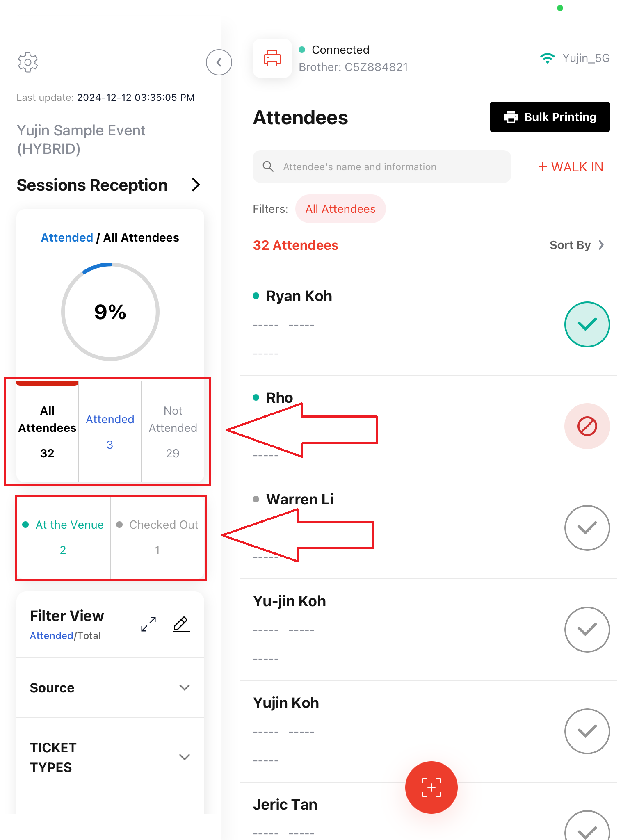Check in Yu-jin Koh
The width and height of the screenshot is (630, 840).
pyautogui.click(x=587, y=630)
